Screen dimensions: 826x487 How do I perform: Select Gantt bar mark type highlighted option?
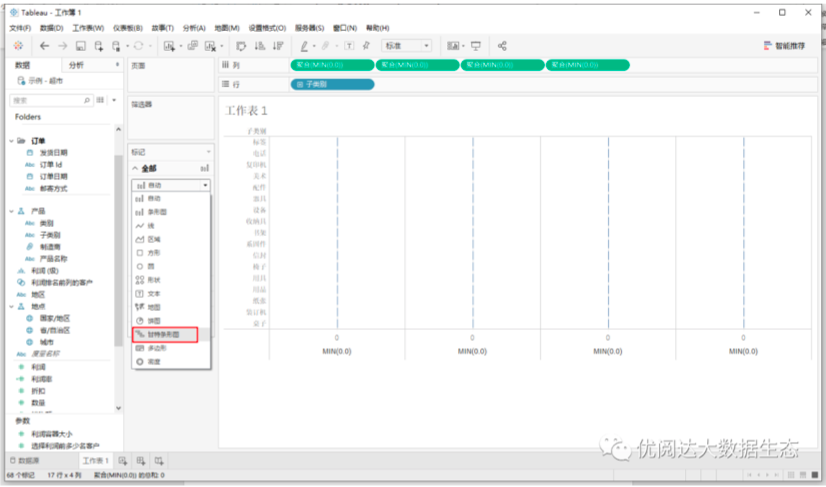point(165,335)
